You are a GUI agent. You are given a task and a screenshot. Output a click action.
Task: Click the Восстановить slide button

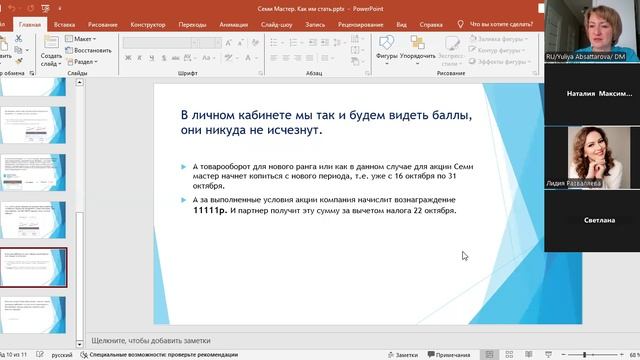(x=89, y=50)
